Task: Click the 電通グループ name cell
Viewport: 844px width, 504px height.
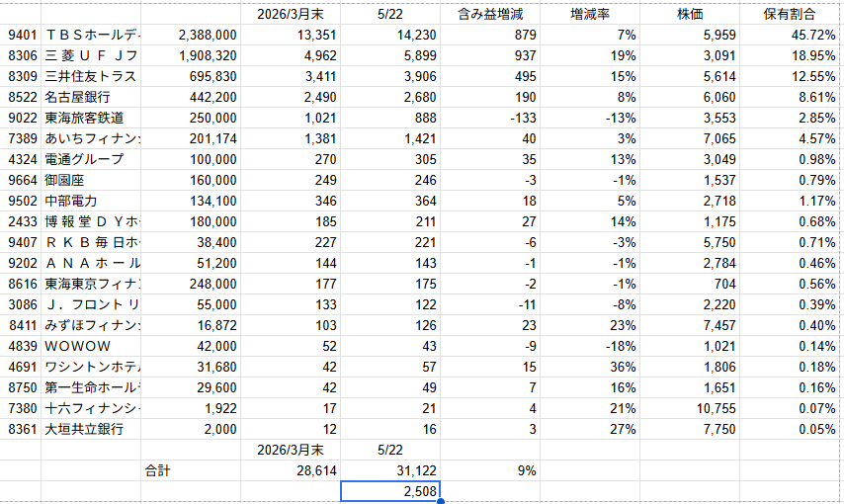Action: (x=91, y=159)
